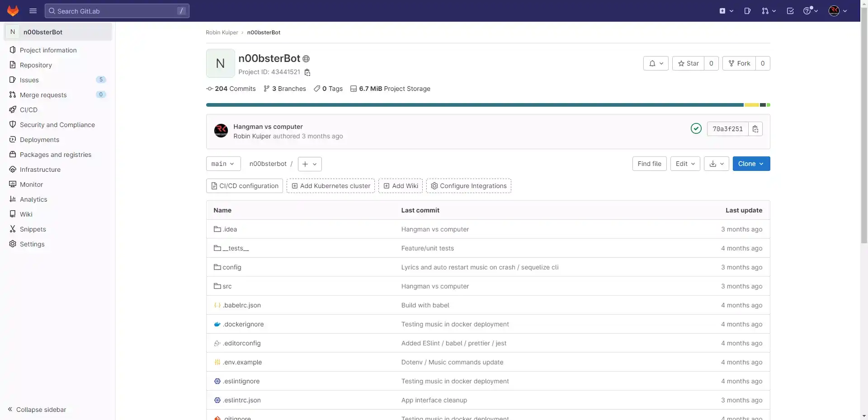Screen dimensions: 868x420
Task: View the 0 Tags link
Action: click(328, 89)
